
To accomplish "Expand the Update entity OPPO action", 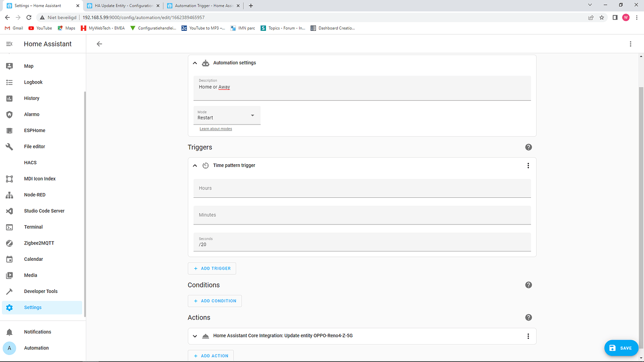I will 195,335.
